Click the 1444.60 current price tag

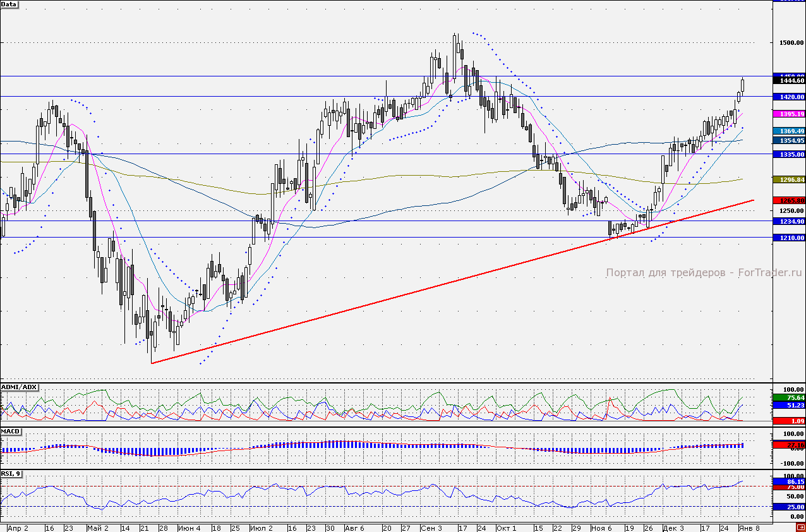tap(790, 80)
